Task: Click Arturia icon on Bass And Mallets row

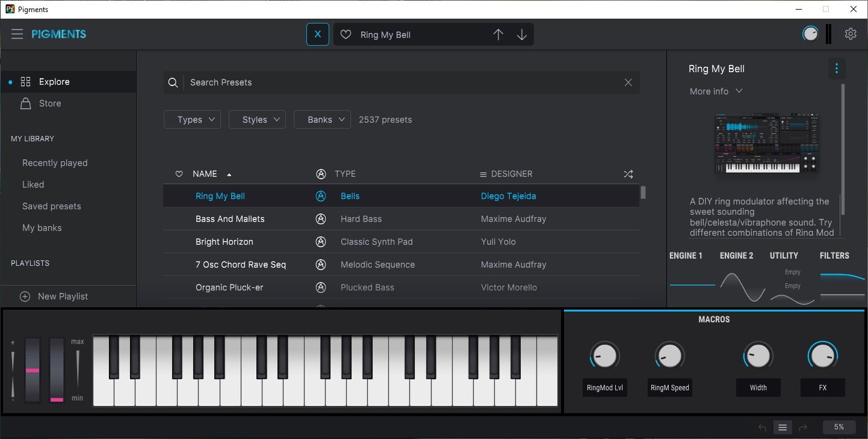Action: pos(321,219)
